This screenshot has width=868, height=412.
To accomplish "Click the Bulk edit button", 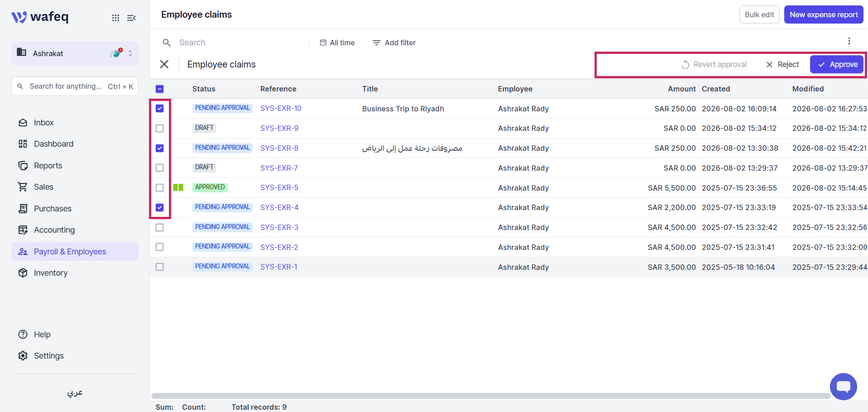I will click(x=759, y=14).
